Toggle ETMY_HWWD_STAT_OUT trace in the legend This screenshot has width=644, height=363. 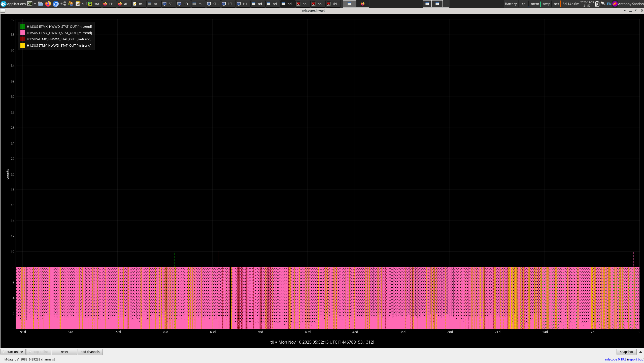tap(59, 33)
